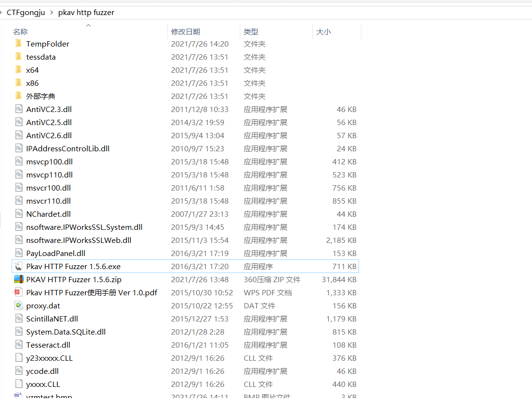Select the file name PKAV HTTP Fuzzer 1.5.6.zip
The image size is (532, 401).
[74, 279]
